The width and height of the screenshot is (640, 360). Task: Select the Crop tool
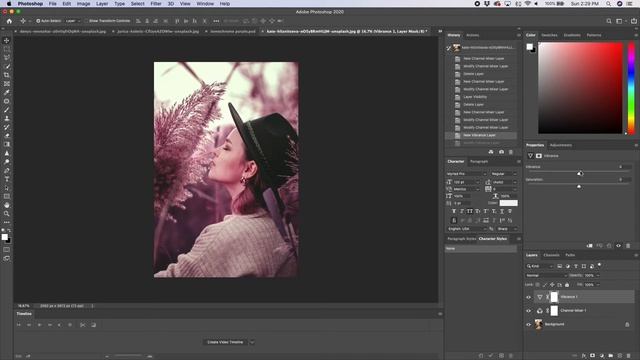(x=7, y=75)
